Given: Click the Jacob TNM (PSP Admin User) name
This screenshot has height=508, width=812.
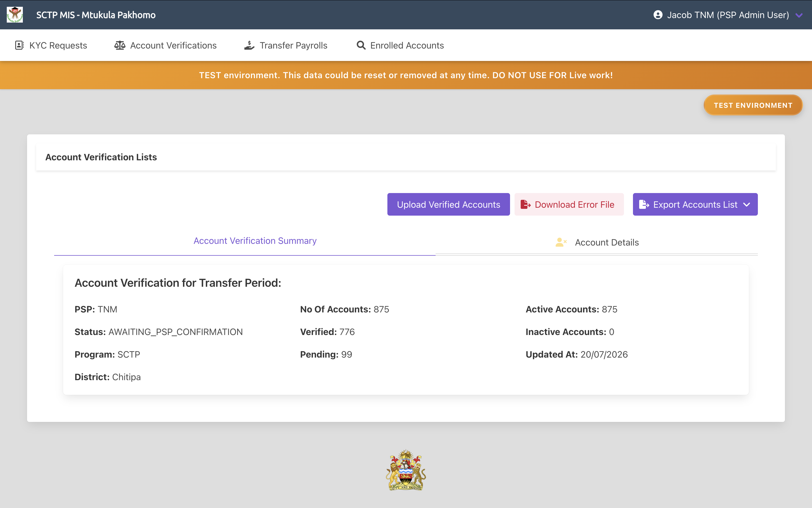Looking at the screenshot, I should point(728,15).
